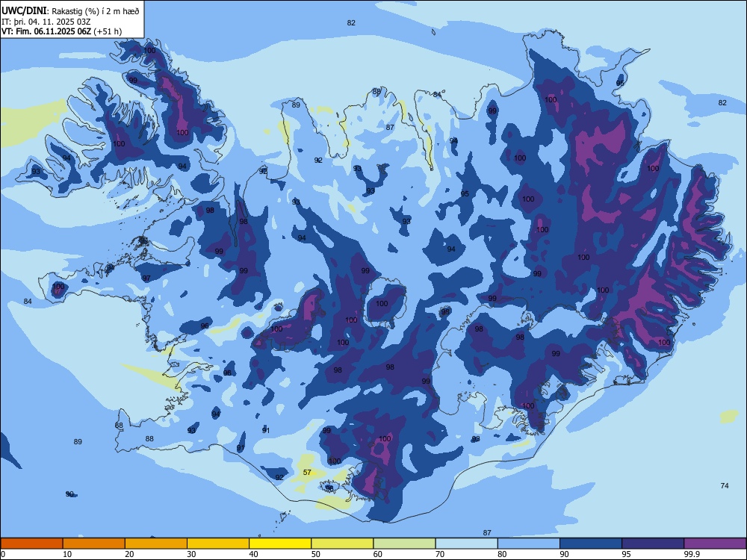Pick the amber 20–30 legend swatch
Screen dimensions: 747x560
pos(156,544)
